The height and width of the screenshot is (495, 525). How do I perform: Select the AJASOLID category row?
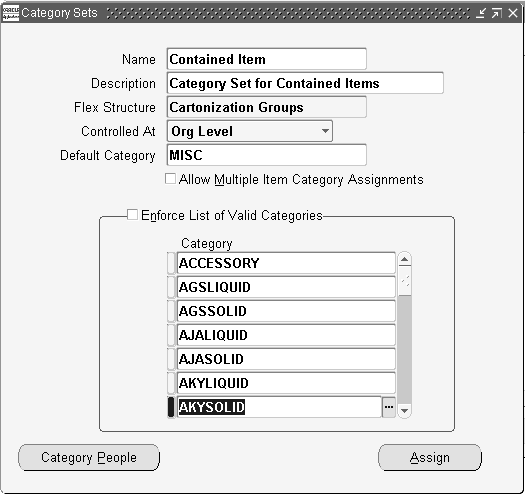[x=286, y=359]
